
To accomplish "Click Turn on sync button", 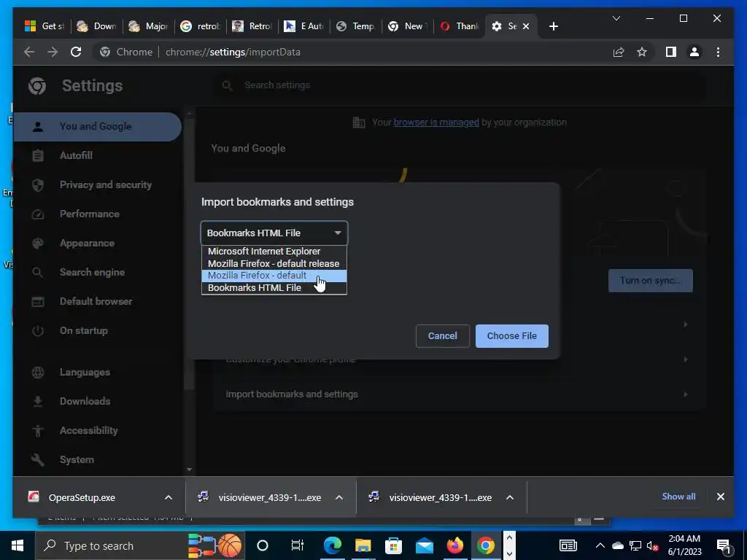I will (650, 281).
